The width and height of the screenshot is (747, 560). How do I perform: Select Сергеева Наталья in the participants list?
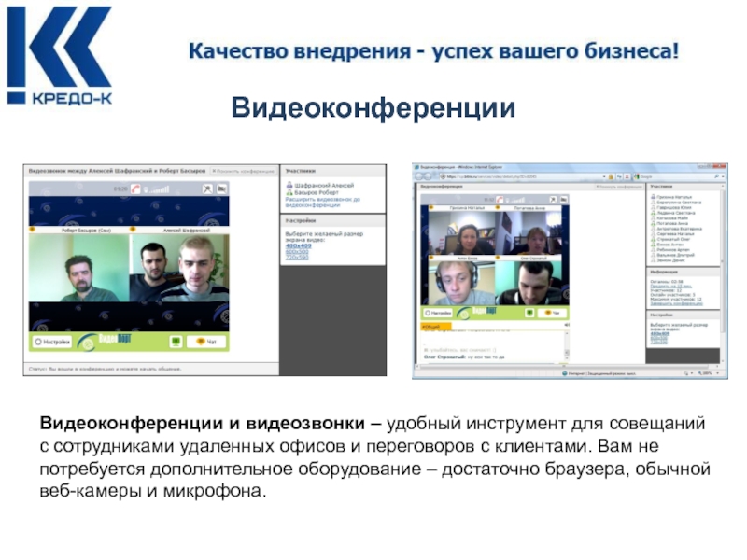point(671,234)
